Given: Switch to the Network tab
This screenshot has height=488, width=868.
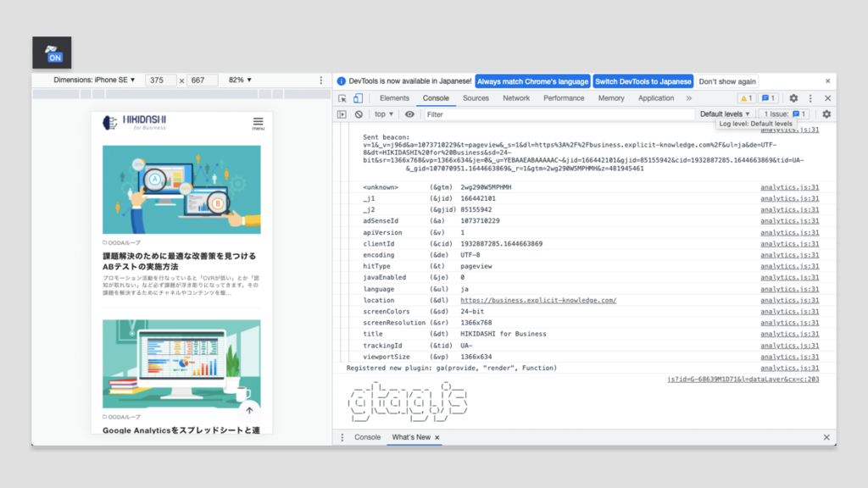Looking at the screenshot, I should (x=515, y=98).
